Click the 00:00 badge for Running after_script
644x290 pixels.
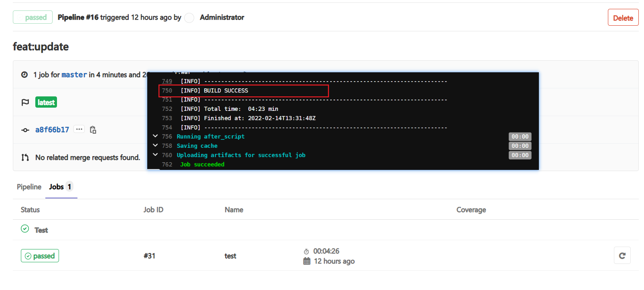coord(520,137)
